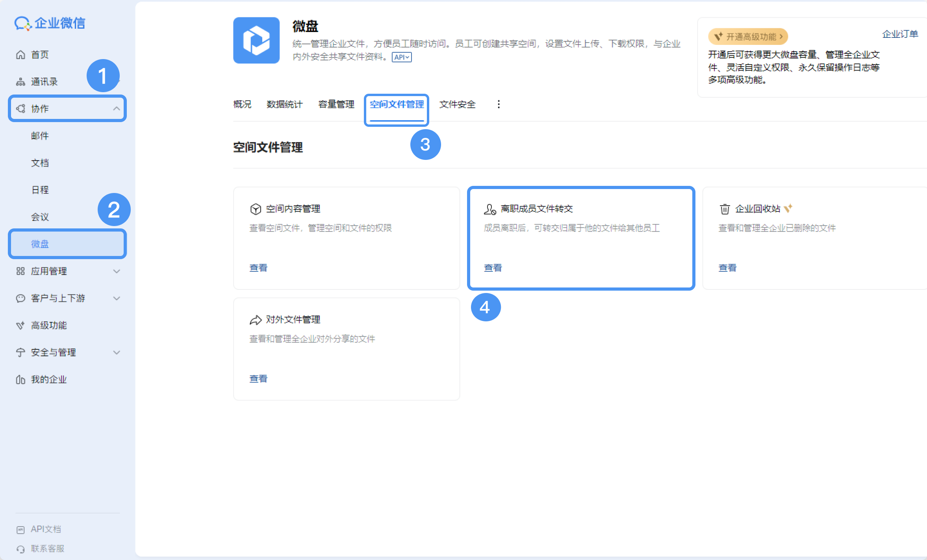Click the 高级功能 sparkle icon
This screenshot has height=560, width=927.
[x=20, y=326]
